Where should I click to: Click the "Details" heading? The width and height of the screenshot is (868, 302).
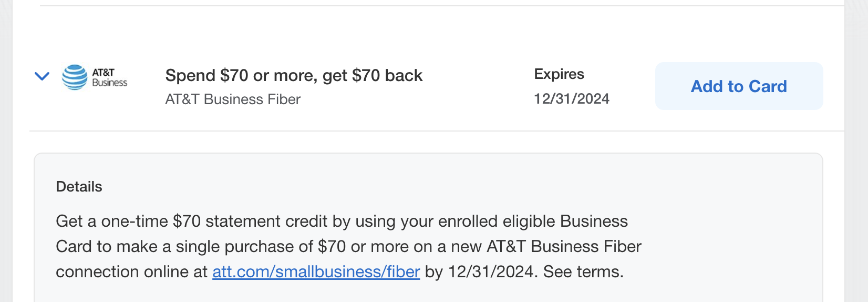point(79,187)
